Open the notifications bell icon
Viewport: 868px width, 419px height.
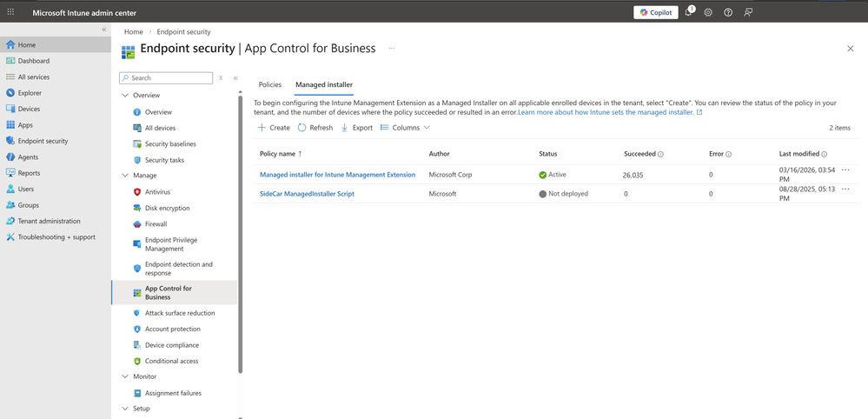pyautogui.click(x=688, y=12)
